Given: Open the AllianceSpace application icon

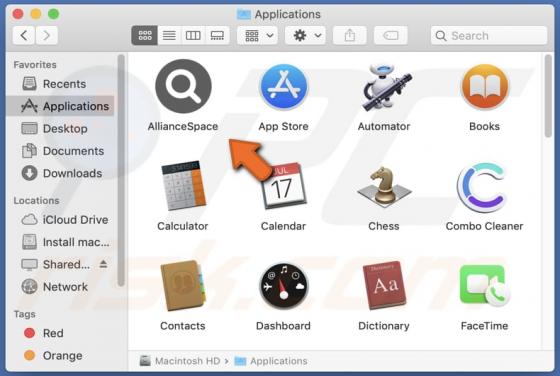Looking at the screenshot, I should [x=183, y=86].
